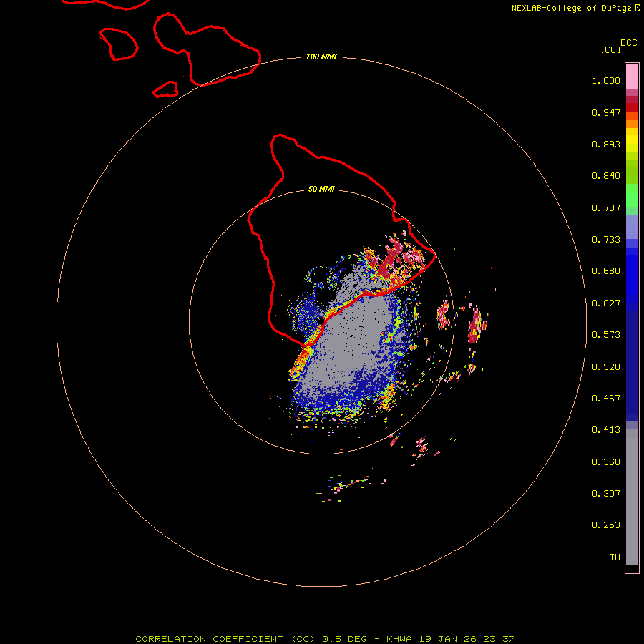Select the 0.307 scale value

pyautogui.click(x=606, y=494)
